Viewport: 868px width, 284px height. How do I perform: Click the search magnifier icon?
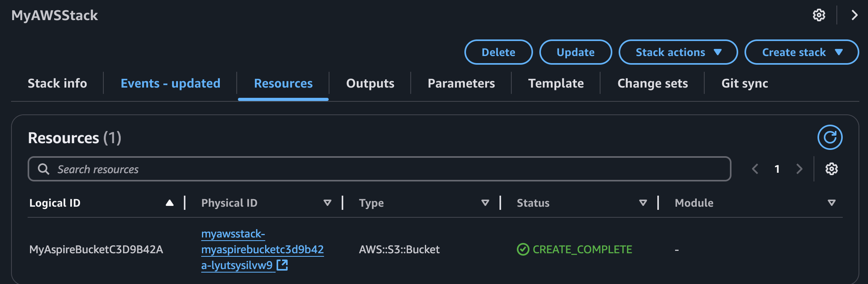(x=43, y=169)
